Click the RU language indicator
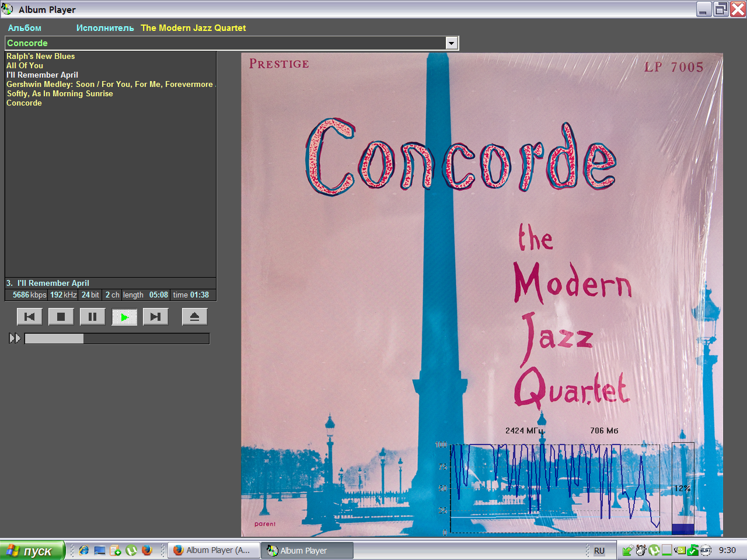The image size is (747, 560). click(599, 551)
